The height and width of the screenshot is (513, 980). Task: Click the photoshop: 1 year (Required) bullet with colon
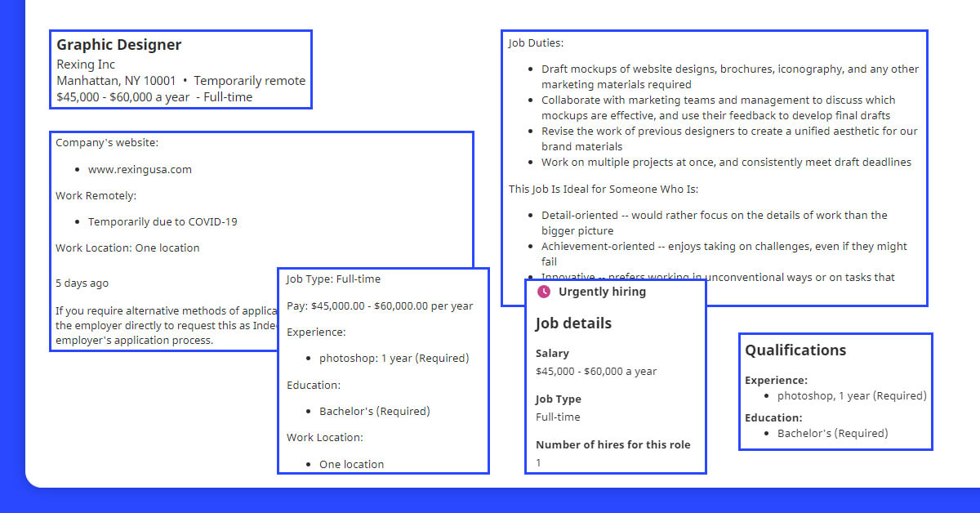(394, 359)
